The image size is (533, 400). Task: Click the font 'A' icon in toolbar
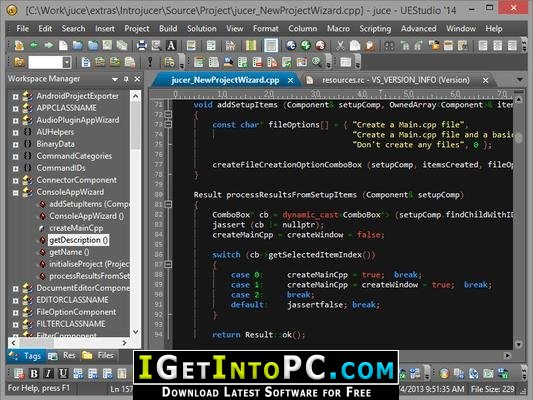point(171,45)
